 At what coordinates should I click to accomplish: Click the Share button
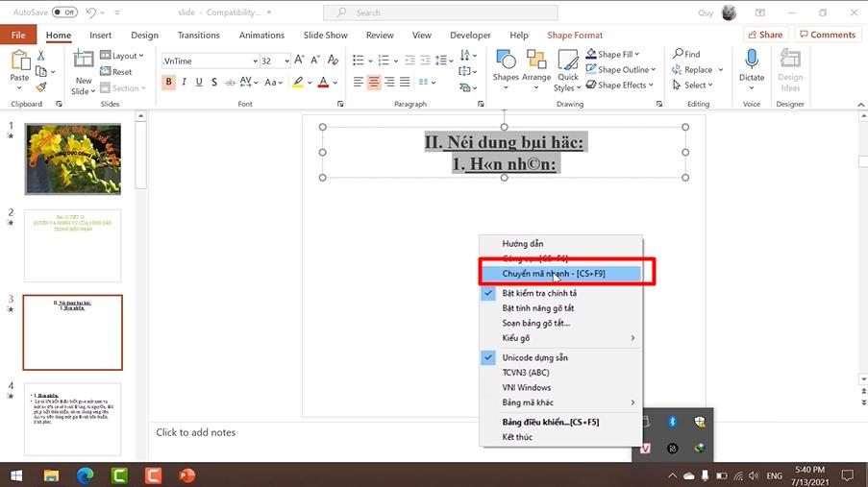coord(764,35)
